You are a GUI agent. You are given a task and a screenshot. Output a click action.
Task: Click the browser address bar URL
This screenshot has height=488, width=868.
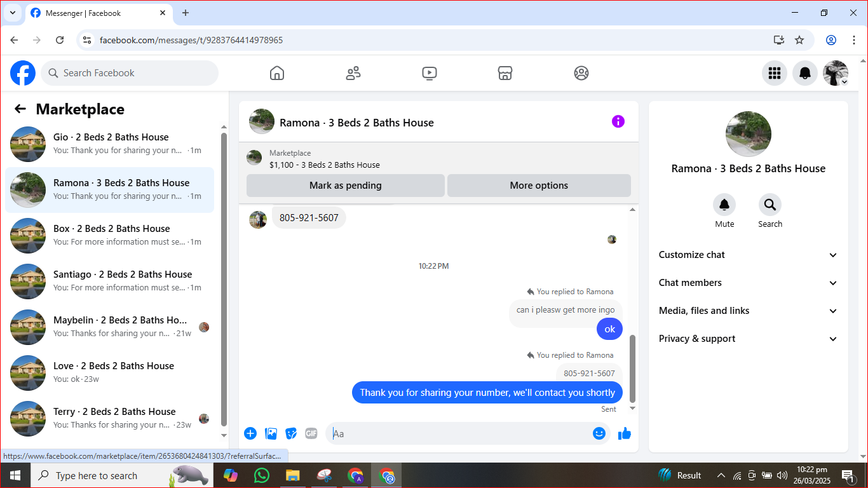pyautogui.click(x=191, y=40)
